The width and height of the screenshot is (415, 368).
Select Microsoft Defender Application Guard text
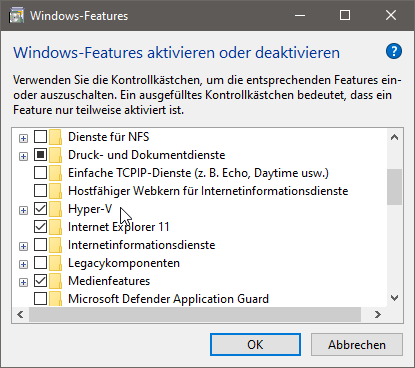(168, 299)
